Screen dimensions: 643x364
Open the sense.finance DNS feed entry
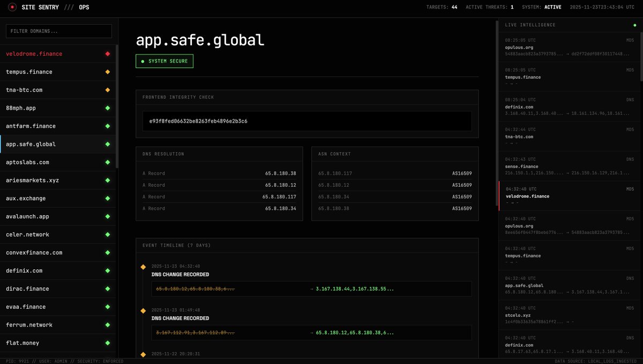click(569, 166)
